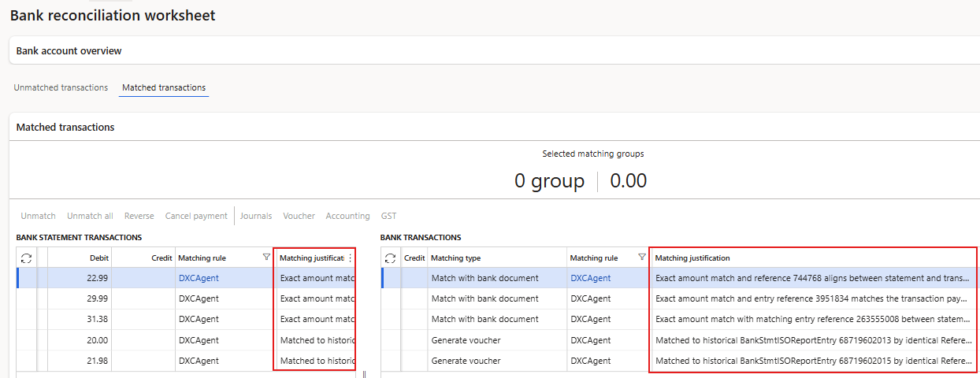Switch to the Unmatched transactions tab
Image resolution: width=980 pixels, height=378 pixels.
pyautogui.click(x=61, y=87)
